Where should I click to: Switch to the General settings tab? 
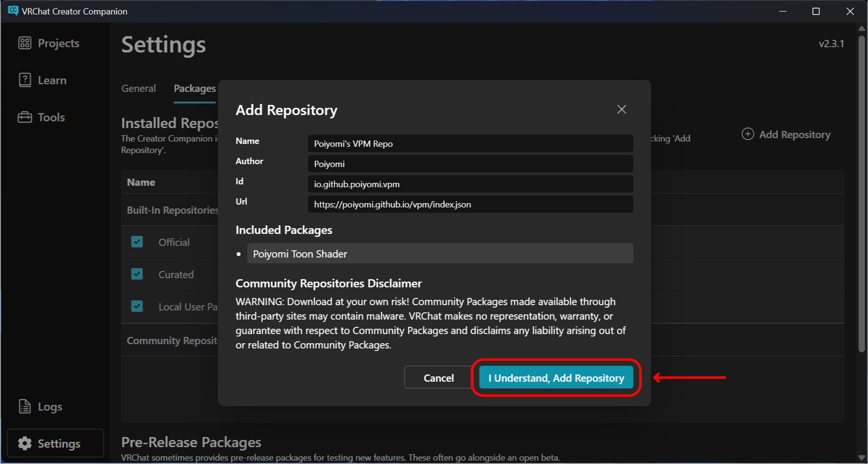(139, 89)
